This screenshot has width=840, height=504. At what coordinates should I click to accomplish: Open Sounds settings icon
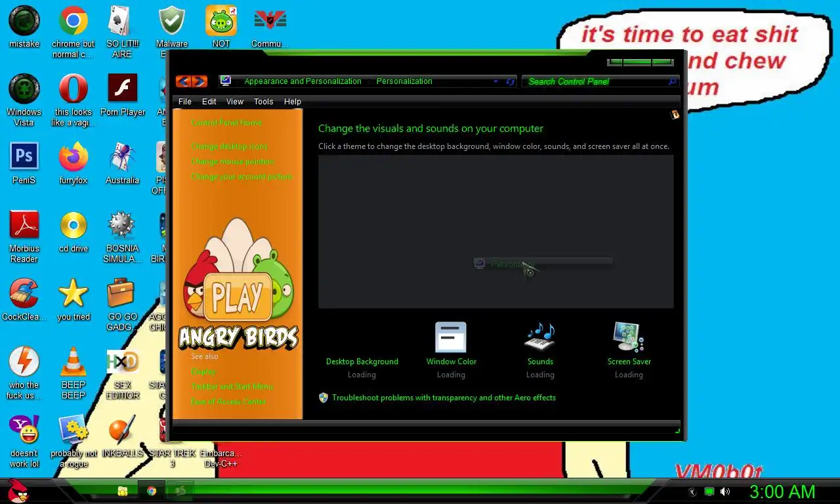click(x=540, y=338)
